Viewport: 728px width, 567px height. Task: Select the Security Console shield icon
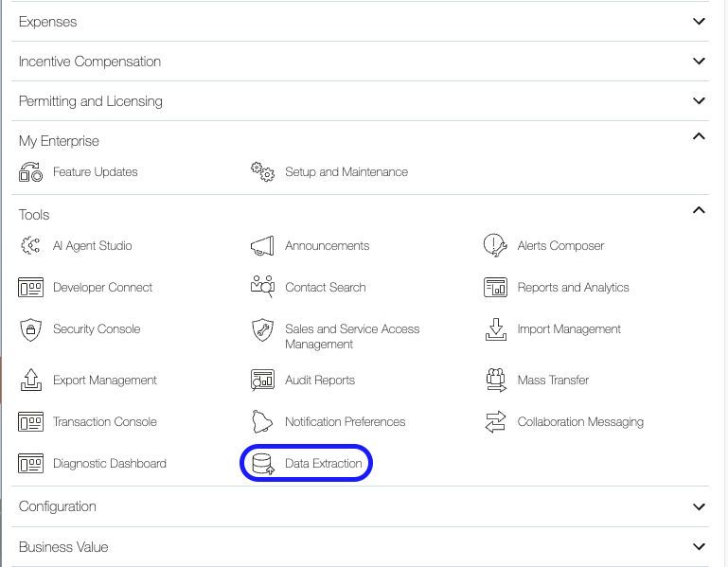(31, 329)
